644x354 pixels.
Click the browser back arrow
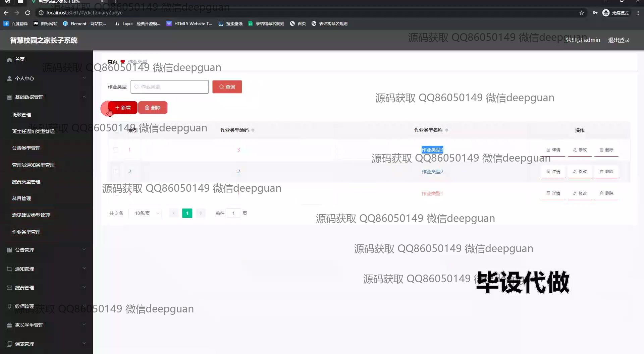[6, 13]
